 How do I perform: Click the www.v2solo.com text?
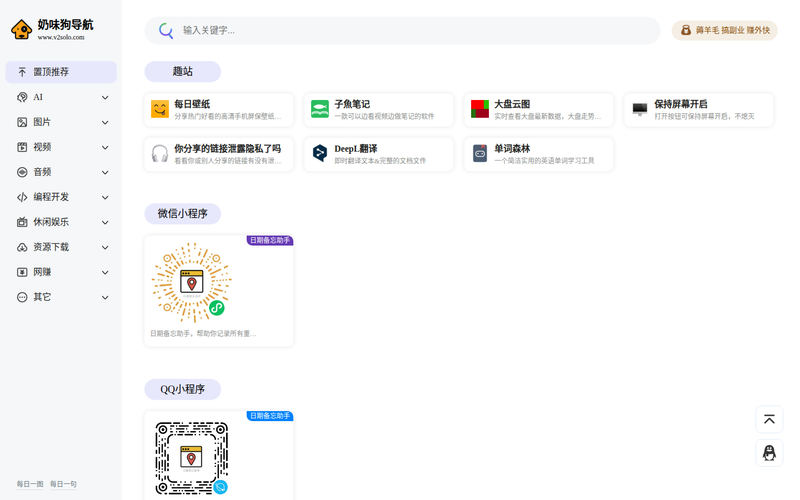click(61, 37)
